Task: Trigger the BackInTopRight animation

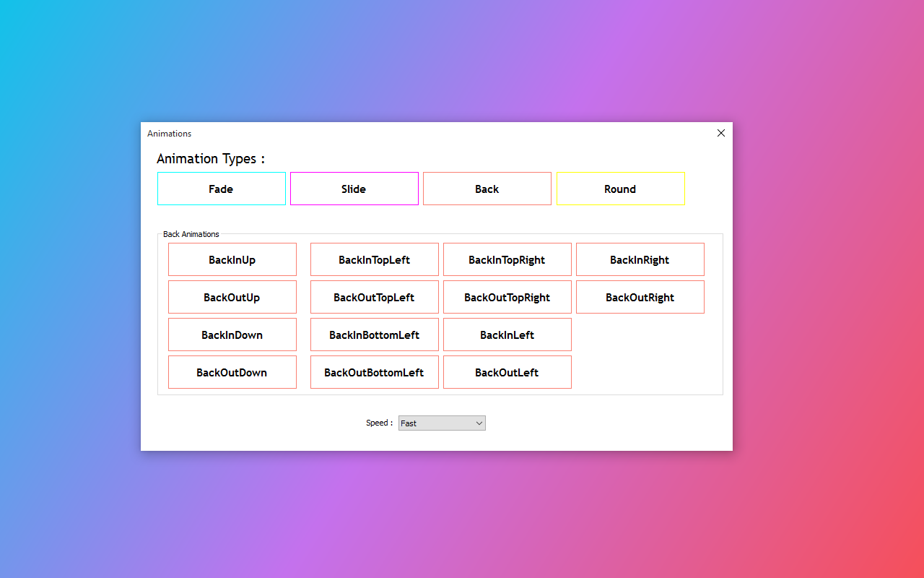Action: click(507, 259)
